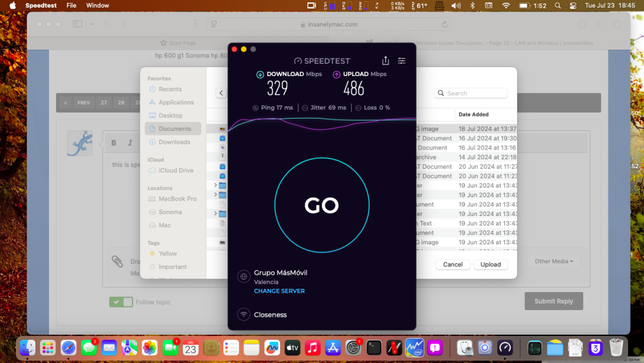Viewport: 644px width, 363px height.
Task: Click the globe icon beside Grupo MásMóvil
Action: 243,276
